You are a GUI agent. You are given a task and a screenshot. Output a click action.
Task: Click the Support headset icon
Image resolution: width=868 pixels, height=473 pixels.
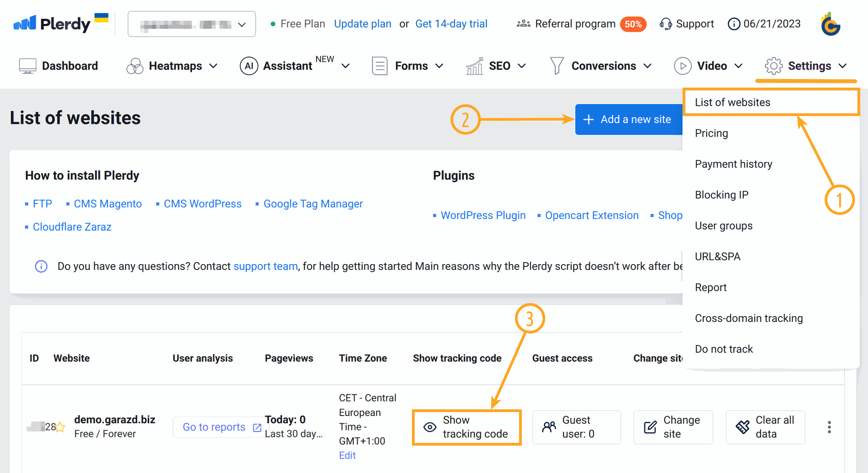pyautogui.click(x=665, y=24)
